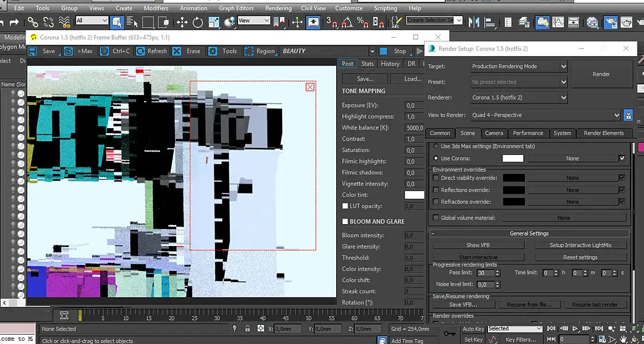Click the Select and Rotate tool icon
The height and width of the screenshot is (344, 644).
click(198, 22)
